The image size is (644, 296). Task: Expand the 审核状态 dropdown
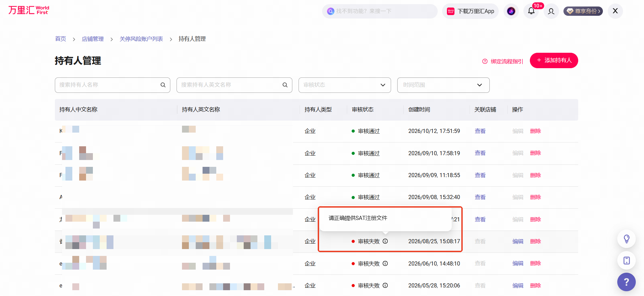click(x=345, y=85)
